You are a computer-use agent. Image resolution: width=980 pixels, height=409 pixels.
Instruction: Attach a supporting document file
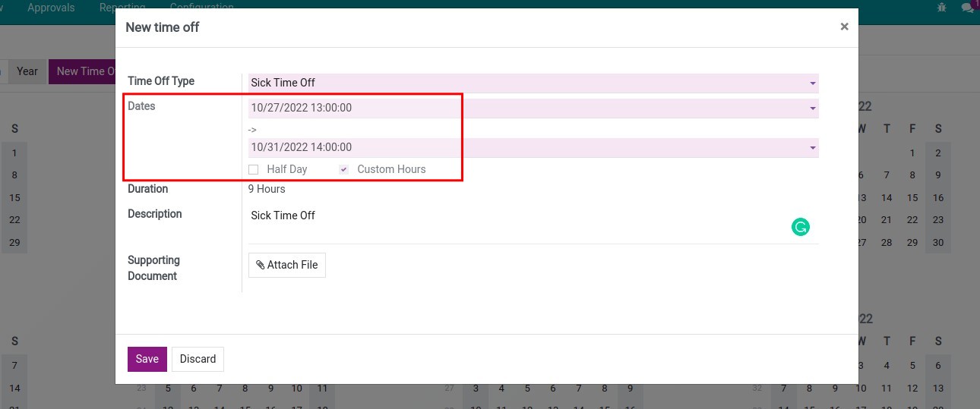point(287,265)
